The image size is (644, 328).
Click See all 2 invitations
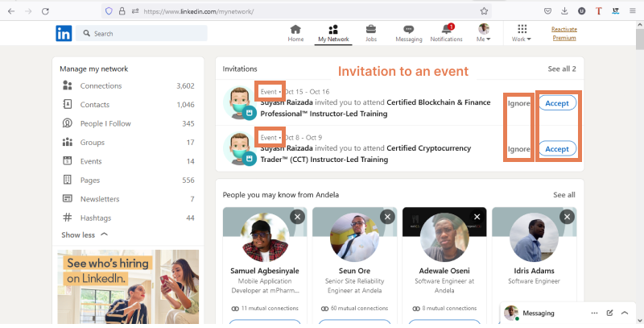tap(561, 69)
